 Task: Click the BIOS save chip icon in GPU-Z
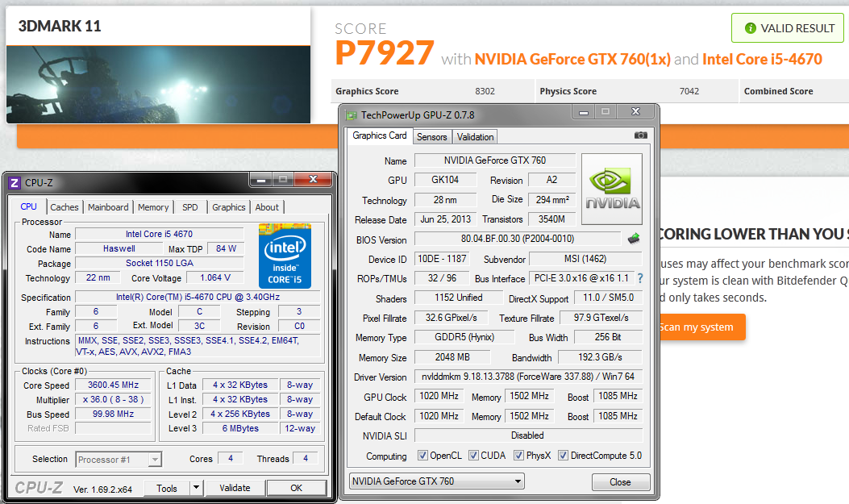tap(634, 239)
